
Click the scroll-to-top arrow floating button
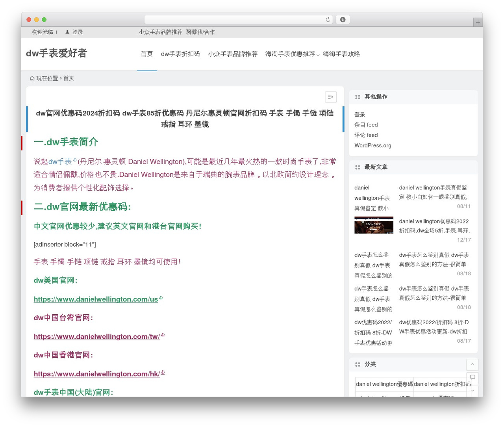click(x=472, y=364)
